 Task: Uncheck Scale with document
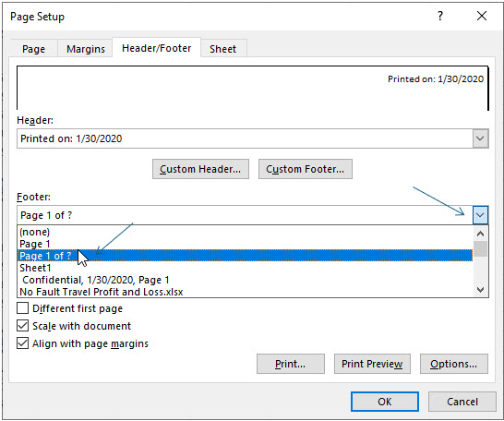[x=22, y=326]
